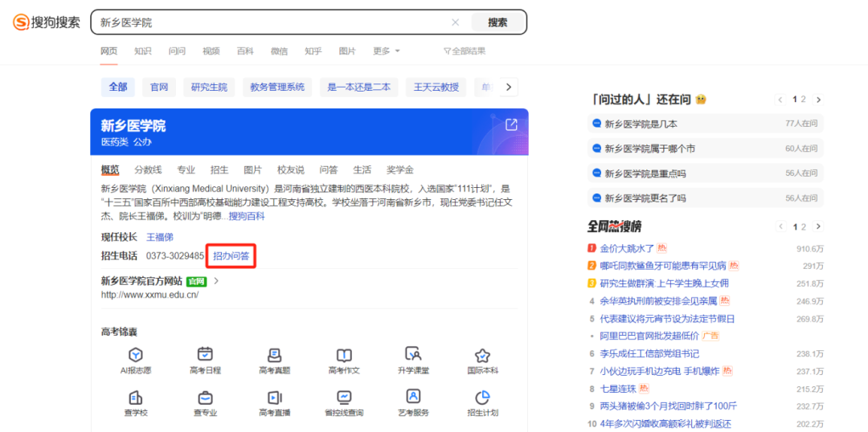The image size is (868, 432).
Task: Switch to the 百科 tab
Action: click(x=245, y=51)
